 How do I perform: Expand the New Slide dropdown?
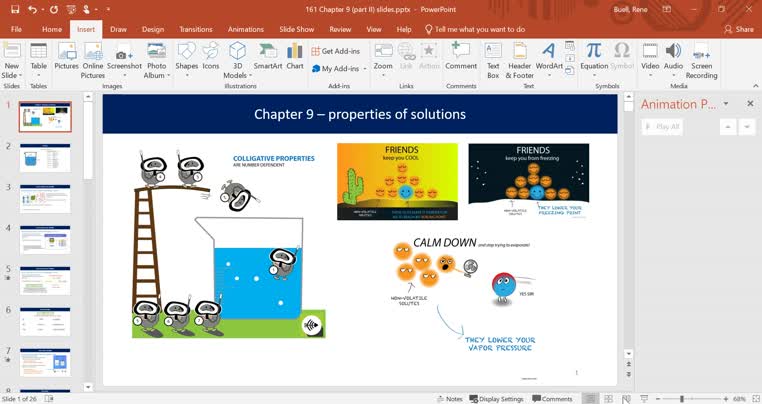click(x=11, y=75)
